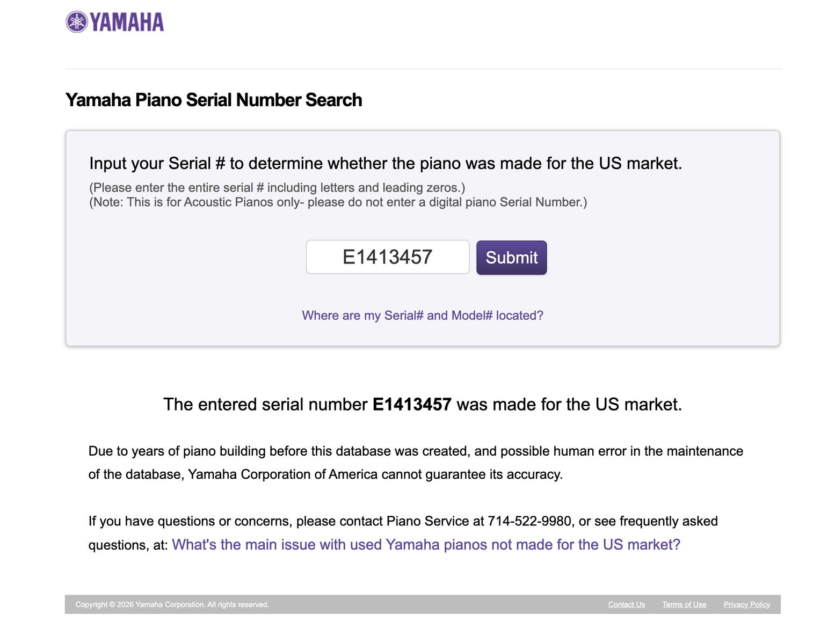Screen dimensions: 835x644
Task: Click the purple YAMAHA wordmark logo
Action: pyautogui.click(x=127, y=22)
